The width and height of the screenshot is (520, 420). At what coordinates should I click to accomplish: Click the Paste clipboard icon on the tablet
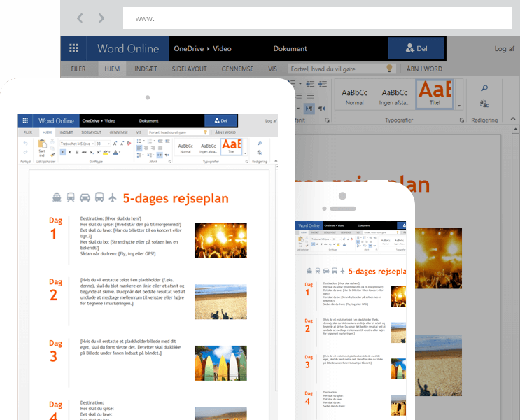(42, 145)
